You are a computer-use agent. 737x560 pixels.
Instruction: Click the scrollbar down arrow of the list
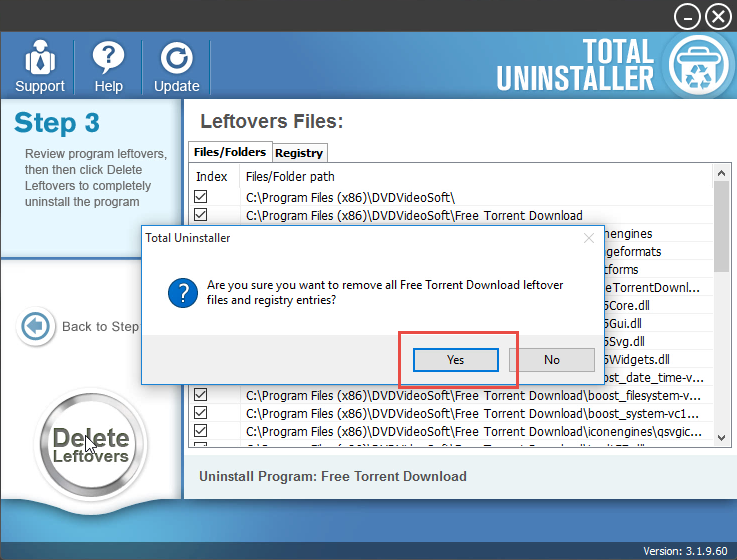point(721,438)
